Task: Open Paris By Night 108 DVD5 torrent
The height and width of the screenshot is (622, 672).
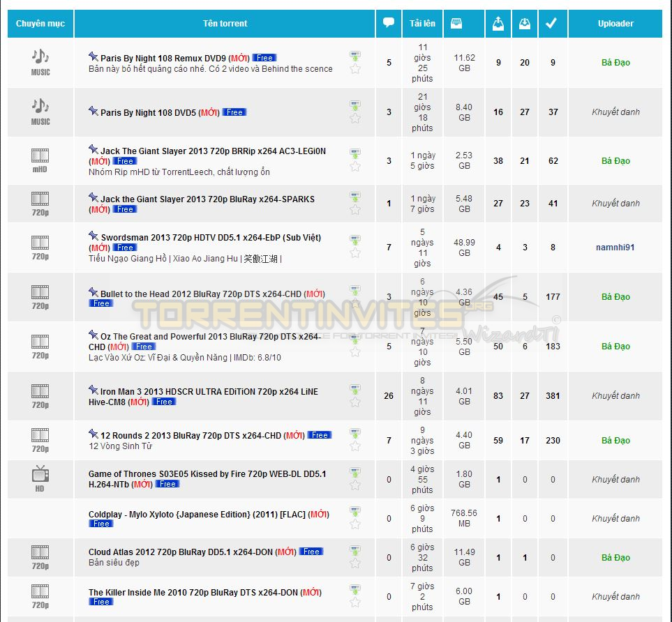Action: [x=148, y=113]
